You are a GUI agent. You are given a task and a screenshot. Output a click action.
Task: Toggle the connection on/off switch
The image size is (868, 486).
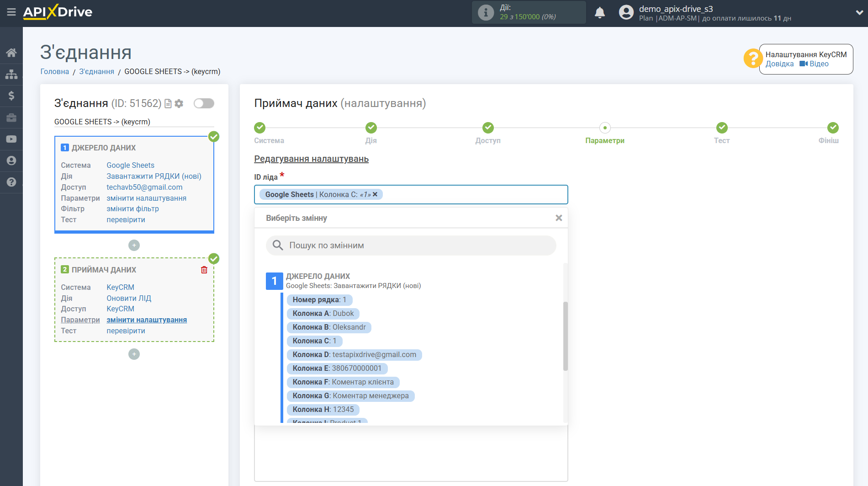click(x=204, y=103)
